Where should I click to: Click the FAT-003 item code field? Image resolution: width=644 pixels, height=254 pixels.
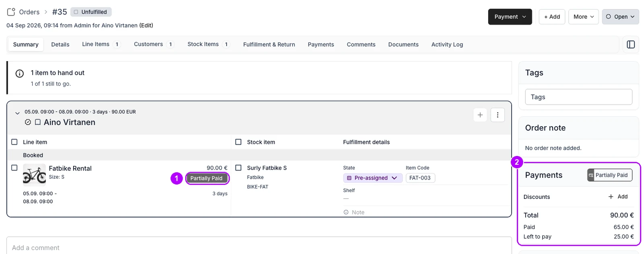click(420, 178)
